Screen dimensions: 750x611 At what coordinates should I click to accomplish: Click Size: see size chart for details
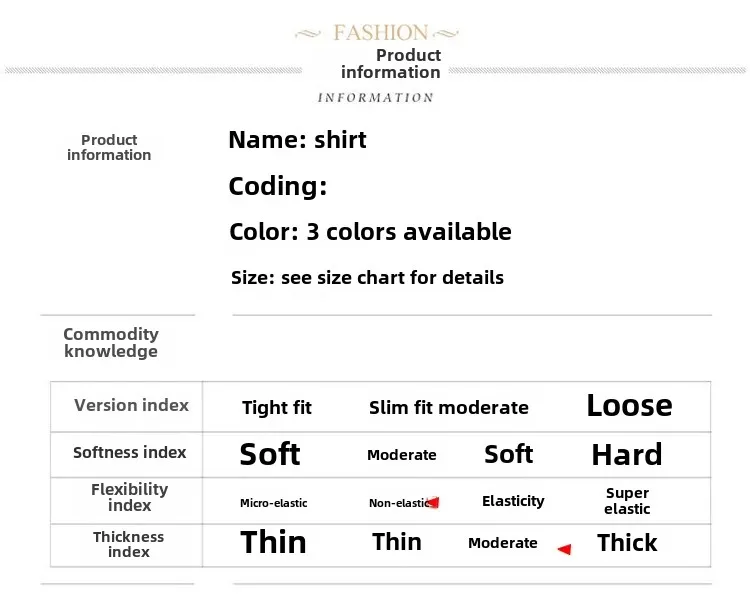pyautogui.click(x=367, y=278)
